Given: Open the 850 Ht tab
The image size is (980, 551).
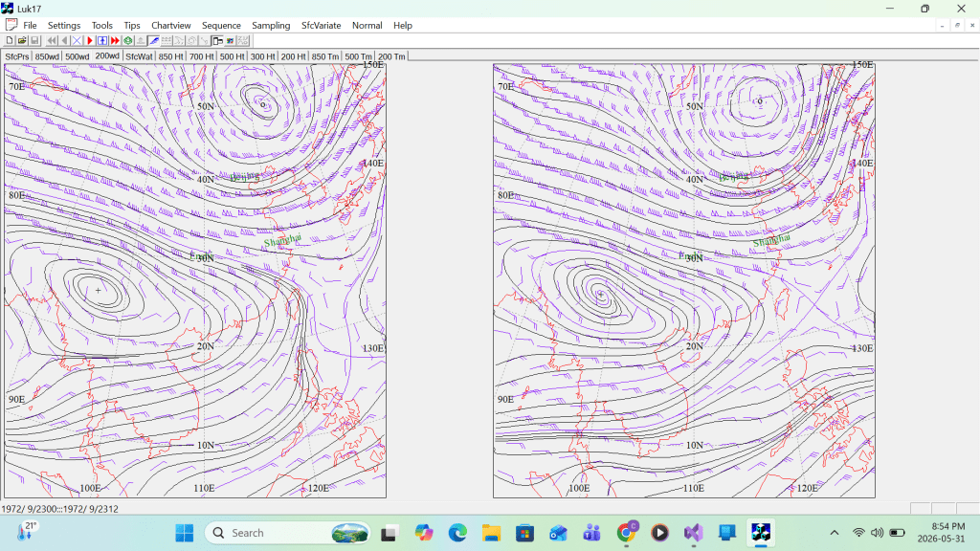Looking at the screenshot, I should coord(170,56).
